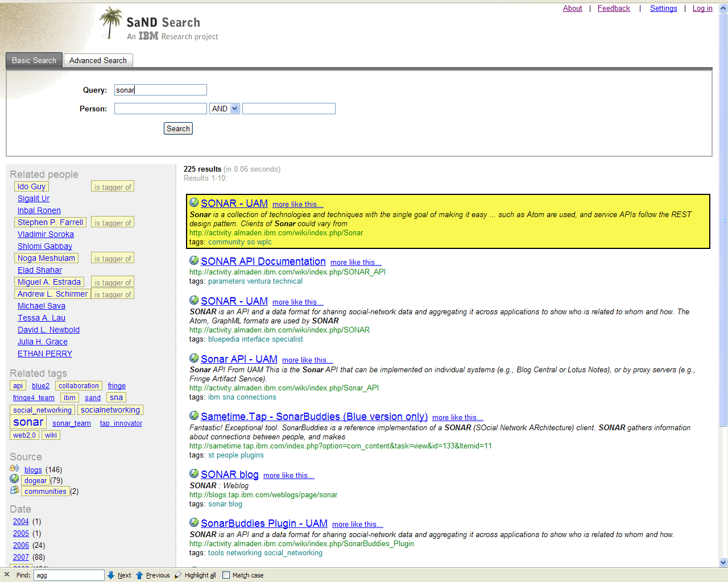Open related person Michael Sava
Image resolution: width=728 pixels, height=582 pixels.
coord(42,306)
